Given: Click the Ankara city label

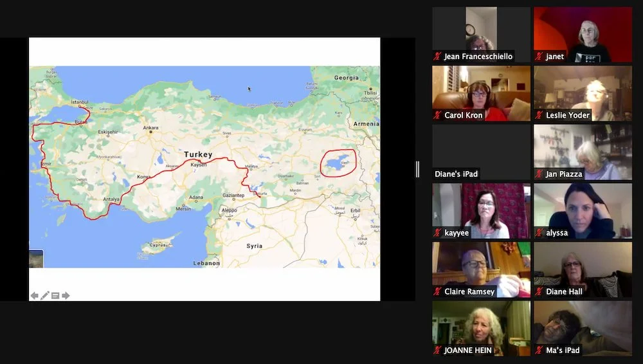Looking at the screenshot, I should click(x=150, y=127).
